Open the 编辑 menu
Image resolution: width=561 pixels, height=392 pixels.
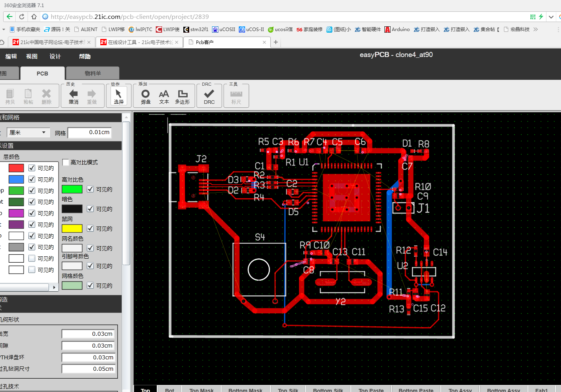click(11, 56)
